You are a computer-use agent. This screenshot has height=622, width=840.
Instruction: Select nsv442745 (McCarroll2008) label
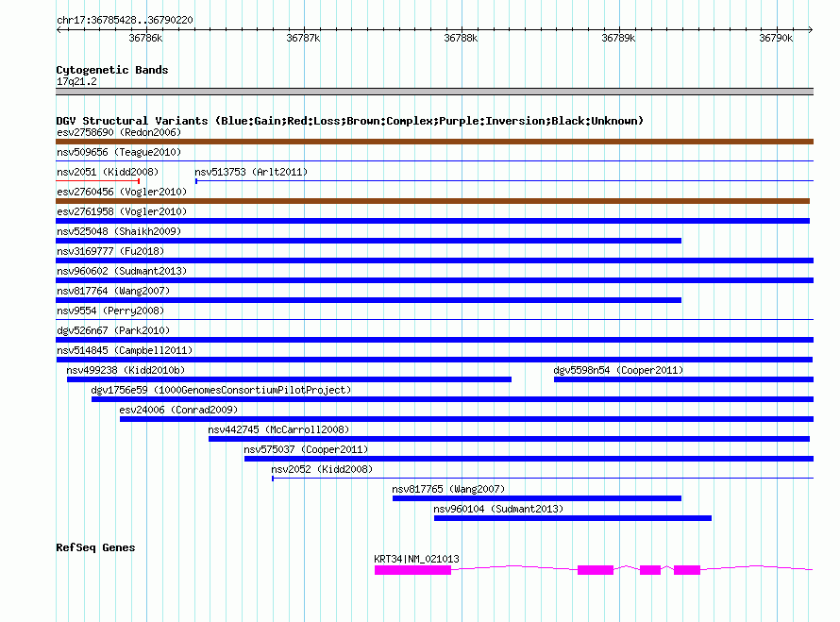click(x=278, y=429)
